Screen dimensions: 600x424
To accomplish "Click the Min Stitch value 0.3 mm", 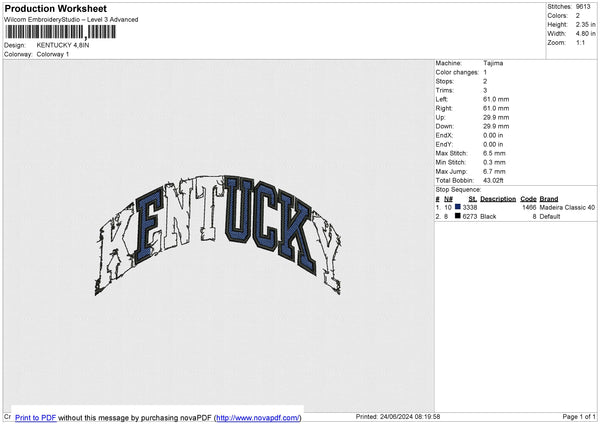I will pos(494,162).
